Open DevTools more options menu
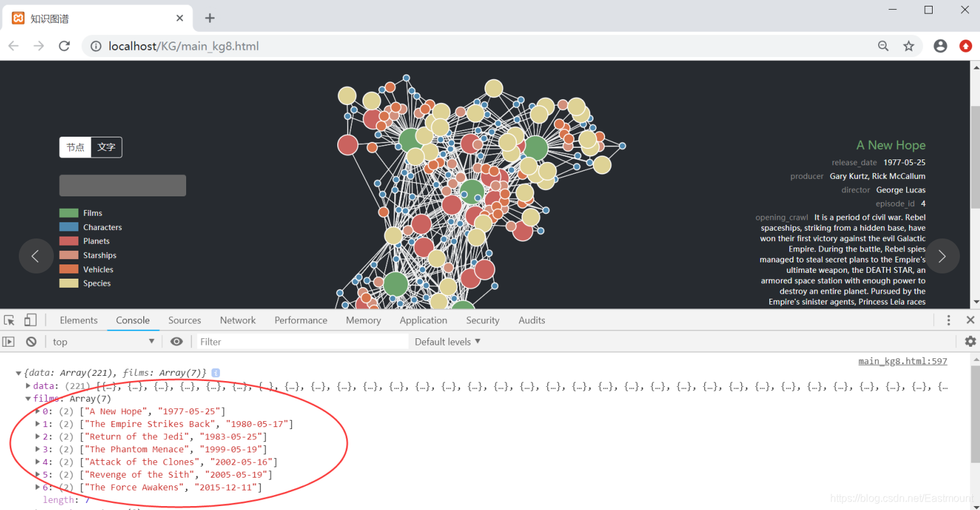 [x=949, y=320]
